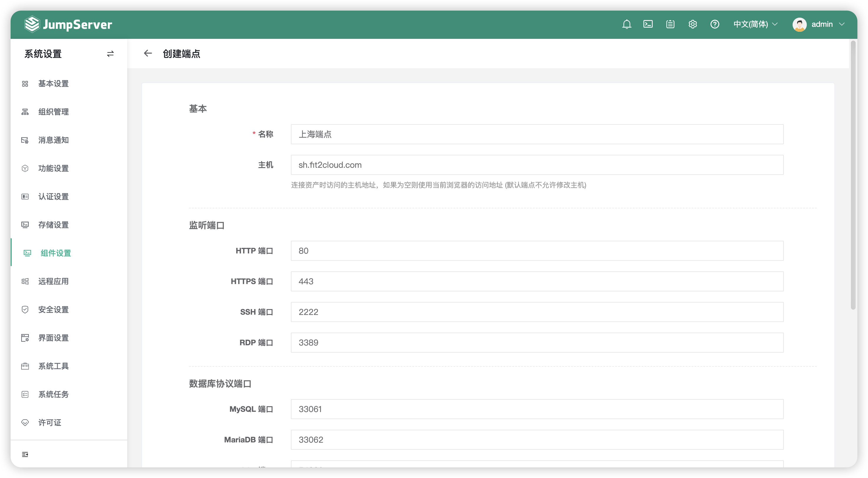Open the notifications bell icon
Viewport: 868px width, 478px height.
point(626,24)
